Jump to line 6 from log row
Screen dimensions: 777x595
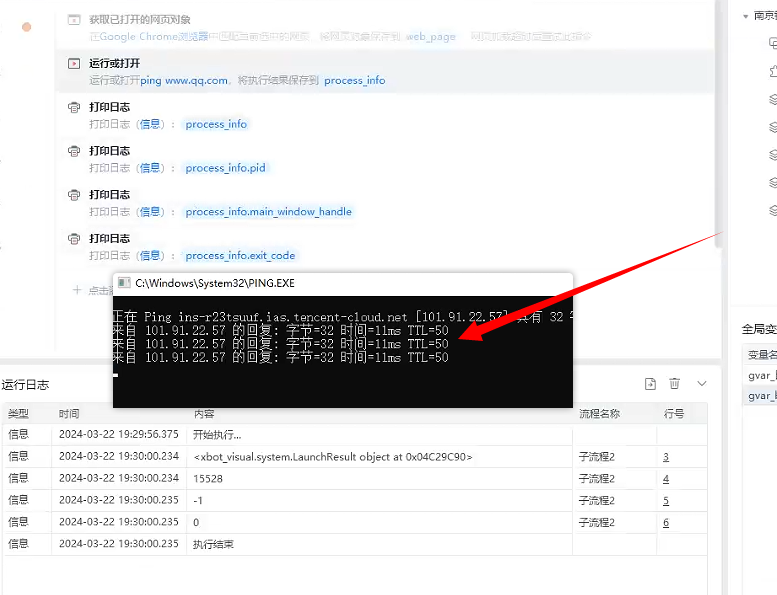pos(666,523)
